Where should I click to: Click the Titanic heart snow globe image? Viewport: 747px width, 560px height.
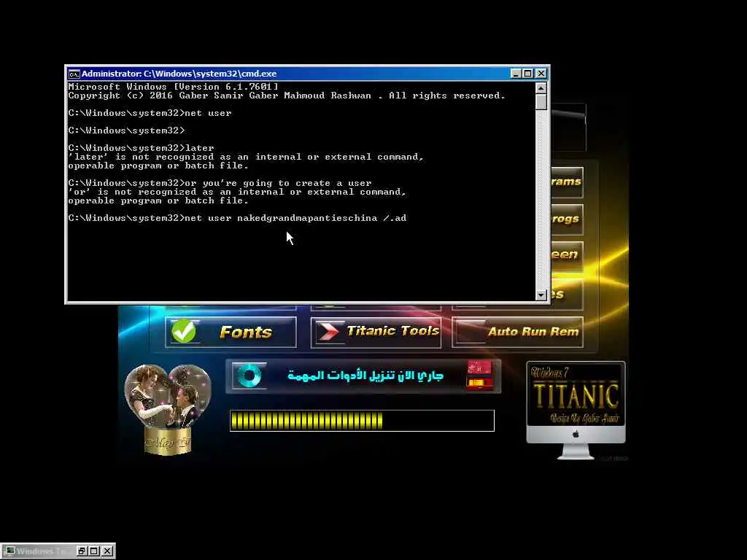167,410
